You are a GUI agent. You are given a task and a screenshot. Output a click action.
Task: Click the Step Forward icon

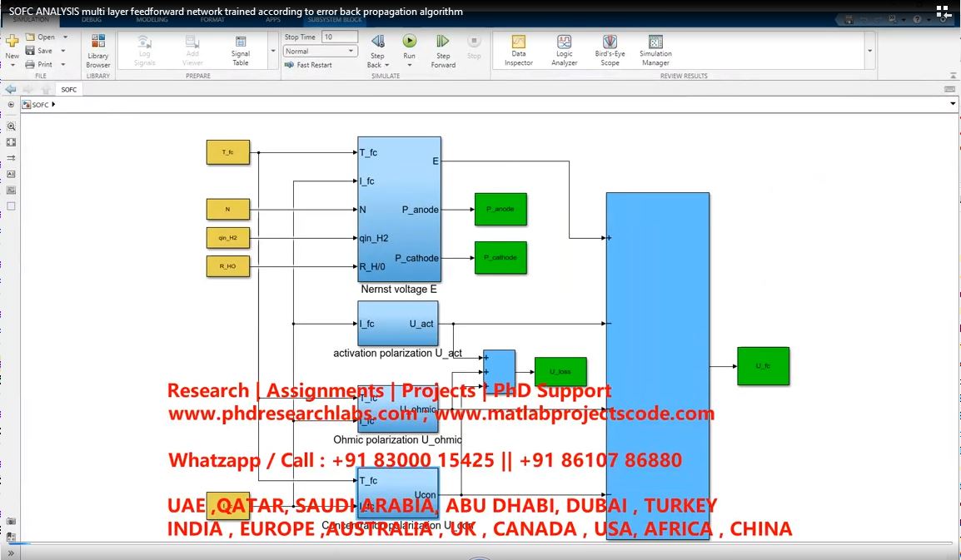coord(442,42)
